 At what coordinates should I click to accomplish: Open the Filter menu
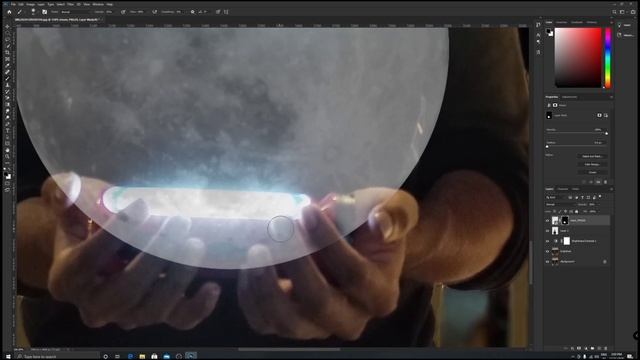coord(70,4)
